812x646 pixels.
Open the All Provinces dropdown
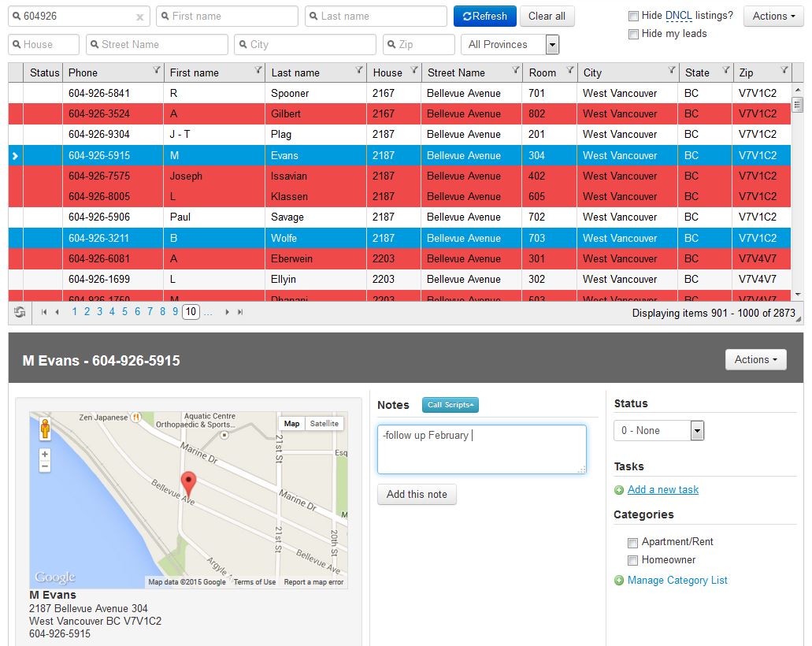pyautogui.click(x=510, y=45)
